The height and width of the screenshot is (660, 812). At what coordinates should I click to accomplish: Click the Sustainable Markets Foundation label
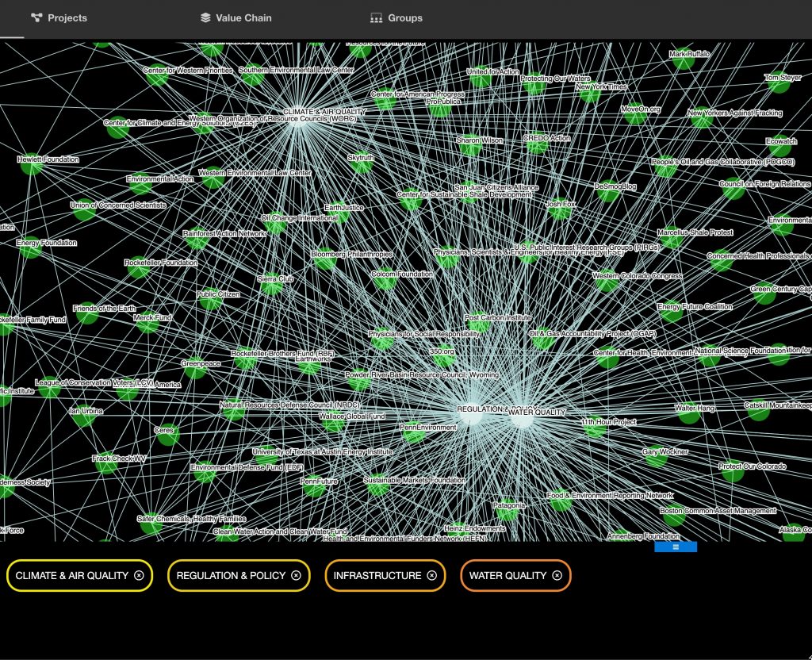[x=414, y=480]
